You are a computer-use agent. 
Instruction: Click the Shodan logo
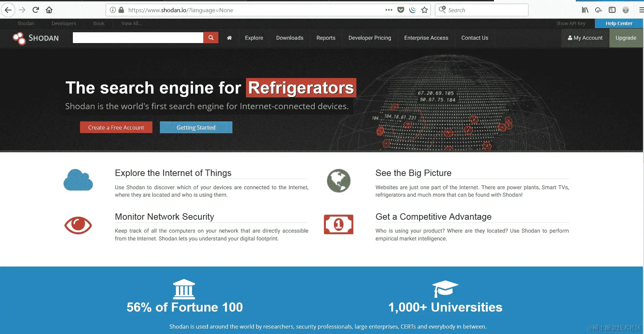36,38
